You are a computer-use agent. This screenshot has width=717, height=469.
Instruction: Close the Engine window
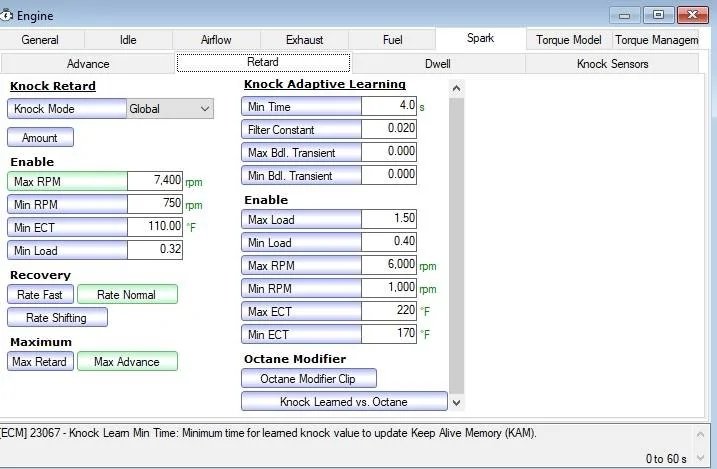coord(692,15)
